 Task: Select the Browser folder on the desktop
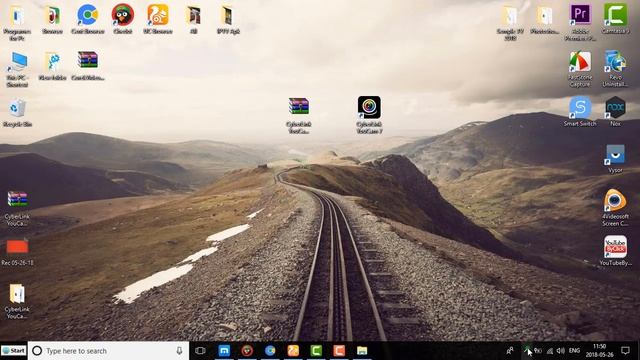click(52, 16)
